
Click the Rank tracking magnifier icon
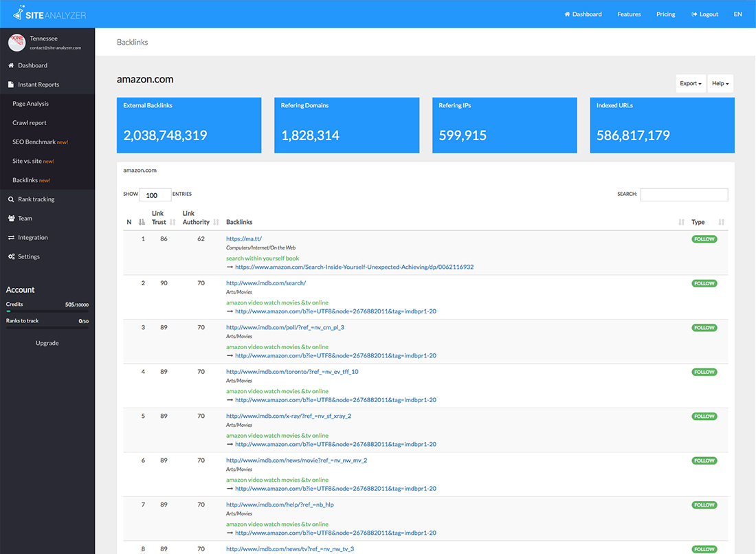click(11, 199)
